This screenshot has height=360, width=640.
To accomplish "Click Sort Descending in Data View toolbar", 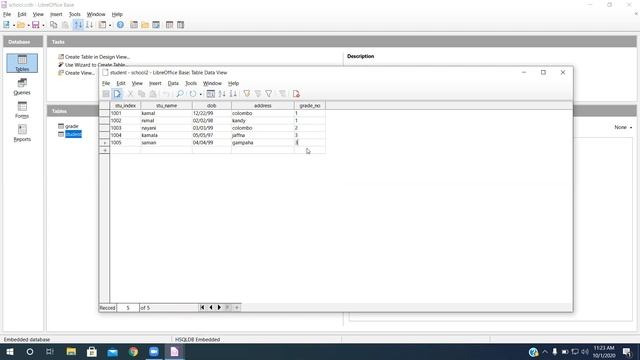I will coord(233,94).
